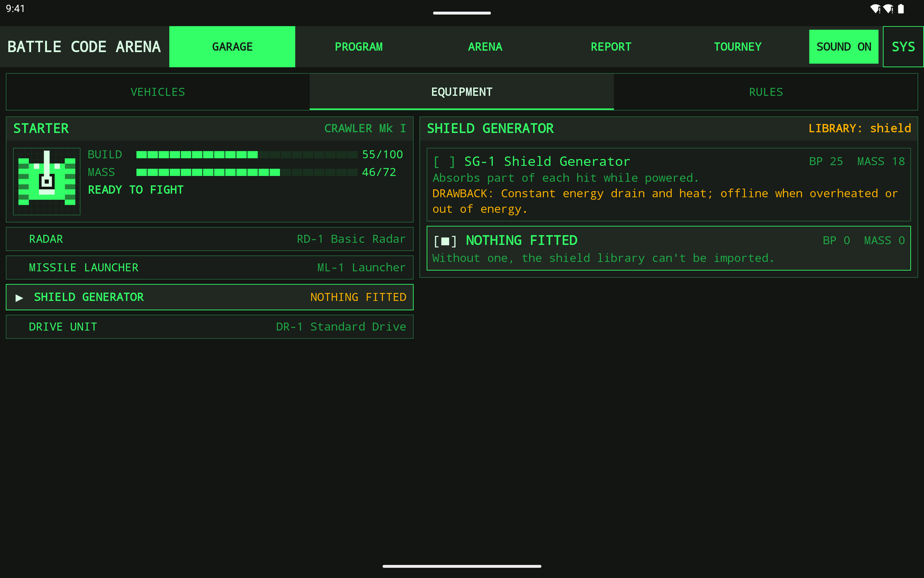Screen dimensions: 924x578
Task: Click the CRAWLER Mk I label
Action: pos(365,128)
